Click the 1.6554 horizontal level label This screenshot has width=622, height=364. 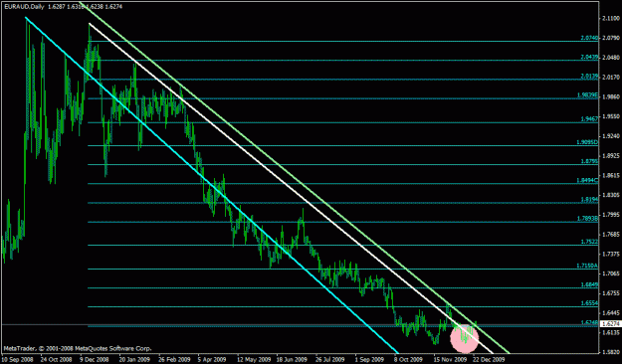[589, 303]
